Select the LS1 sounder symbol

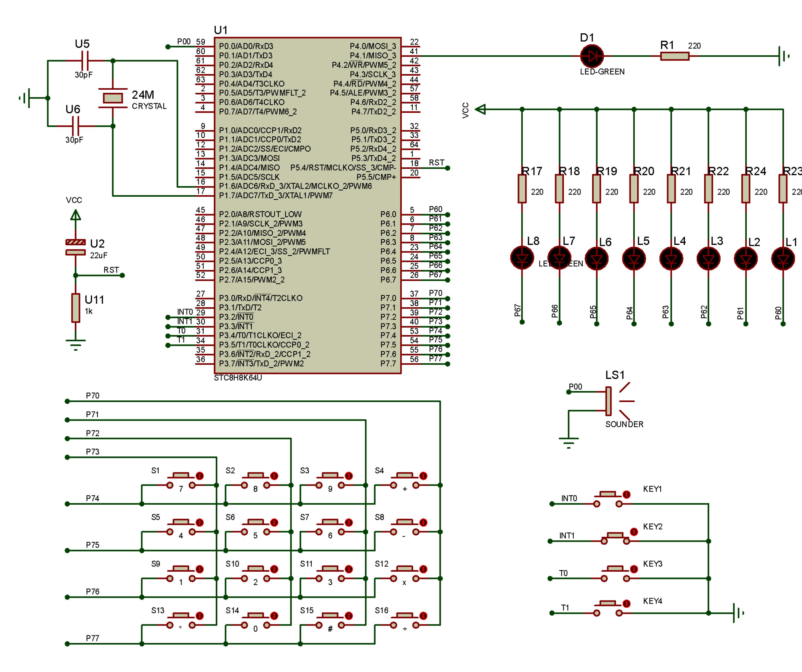point(609,401)
